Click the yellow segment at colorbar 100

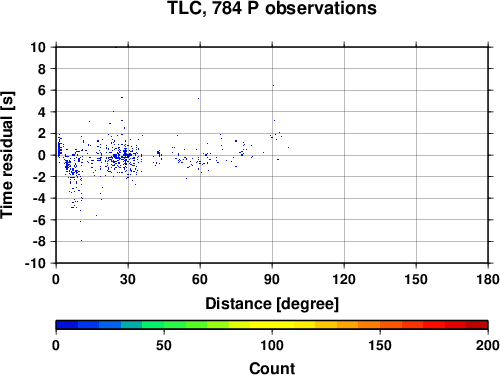[272, 325]
